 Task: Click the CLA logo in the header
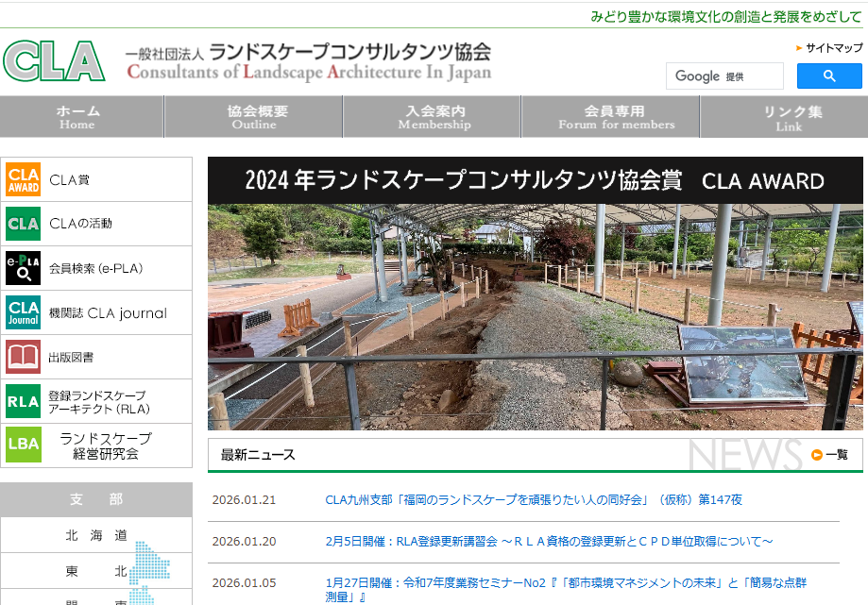54,61
